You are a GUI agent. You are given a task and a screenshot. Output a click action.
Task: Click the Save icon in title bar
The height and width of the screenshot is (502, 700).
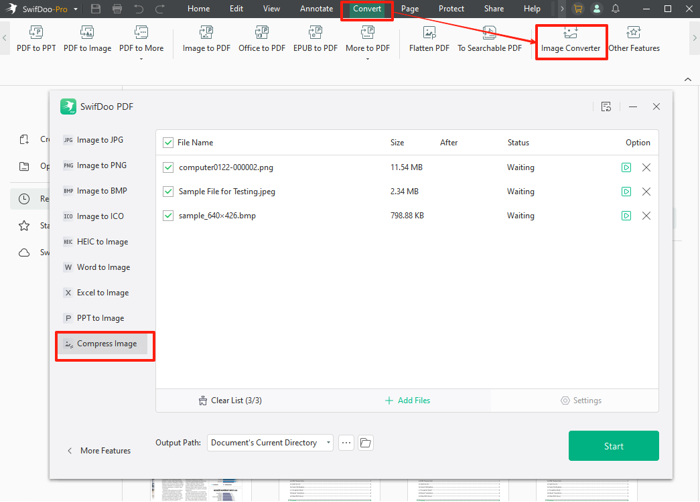pyautogui.click(x=96, y=8)
